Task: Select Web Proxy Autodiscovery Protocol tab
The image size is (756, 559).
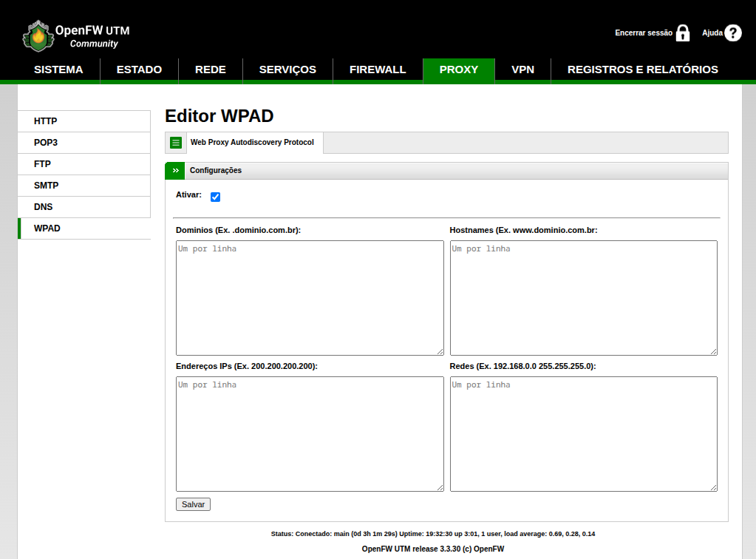Action: [252, 143]
